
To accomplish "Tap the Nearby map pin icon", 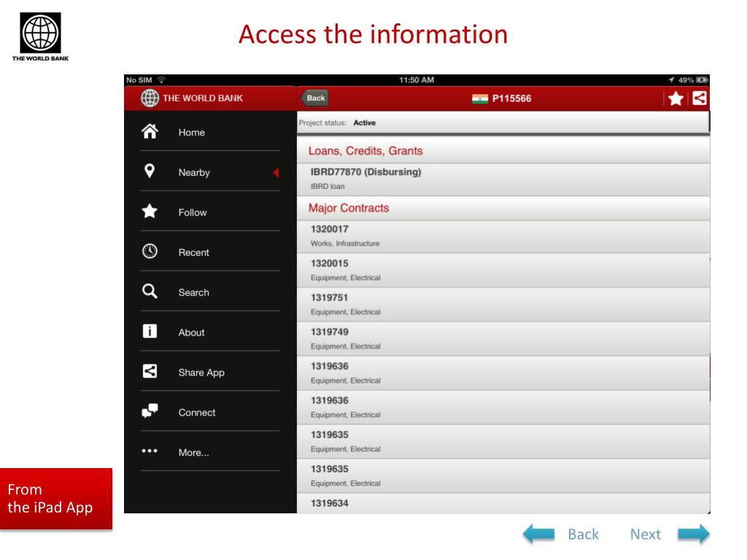I will click(150, 171).
